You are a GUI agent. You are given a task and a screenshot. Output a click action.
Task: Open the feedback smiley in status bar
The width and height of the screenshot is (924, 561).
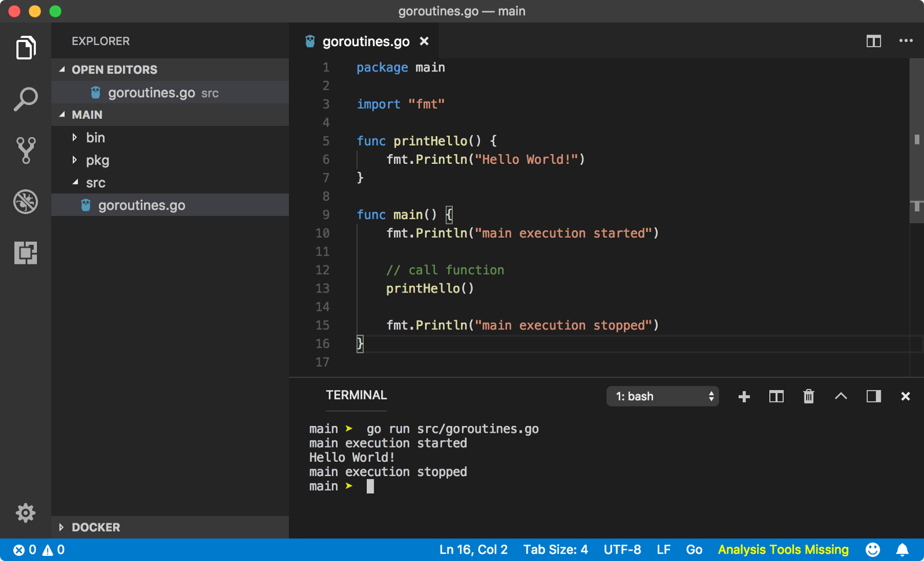pyautogui.click(x=873, y=549)
